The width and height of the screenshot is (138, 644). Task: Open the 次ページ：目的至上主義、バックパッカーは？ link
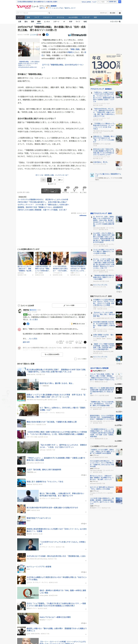pos(52,175)
